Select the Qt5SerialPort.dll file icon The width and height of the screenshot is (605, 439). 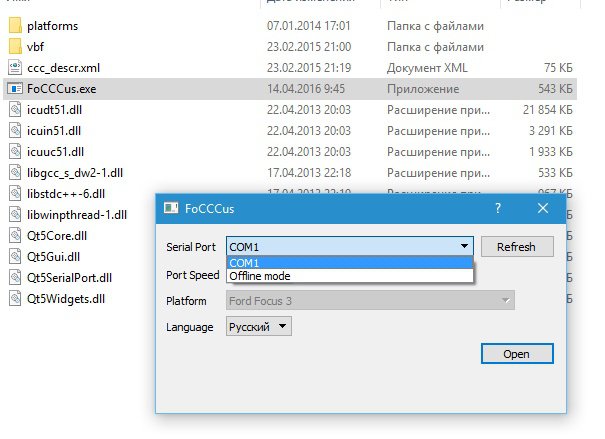click(x=15, y=277)
